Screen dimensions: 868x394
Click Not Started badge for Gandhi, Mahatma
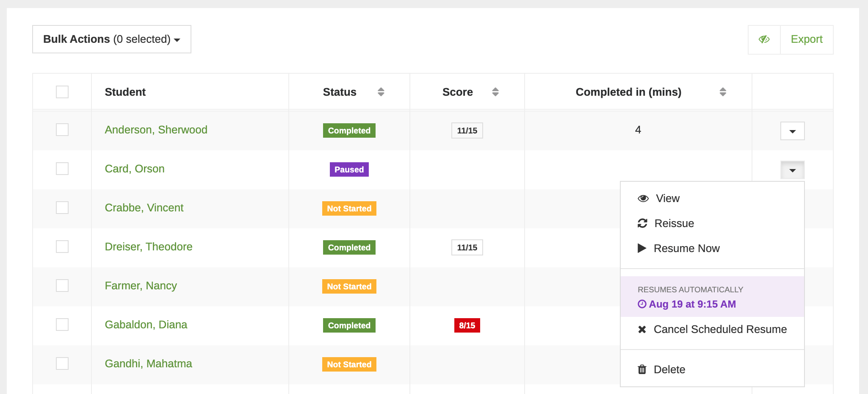[x=349, y=364]
